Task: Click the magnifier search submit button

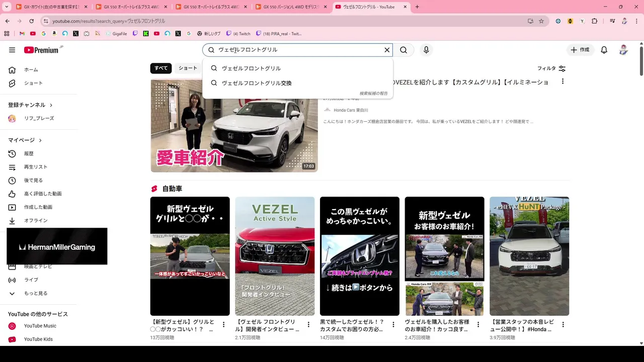Action: [x=404, y=50]
